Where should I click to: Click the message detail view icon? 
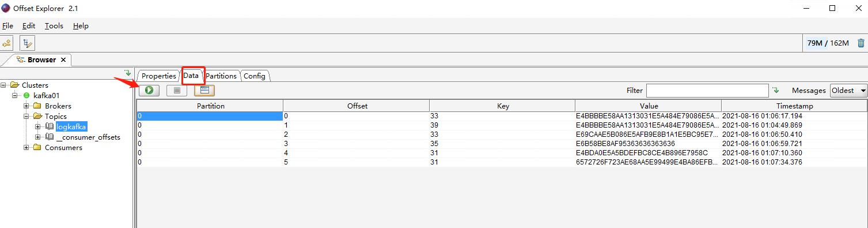204,90
